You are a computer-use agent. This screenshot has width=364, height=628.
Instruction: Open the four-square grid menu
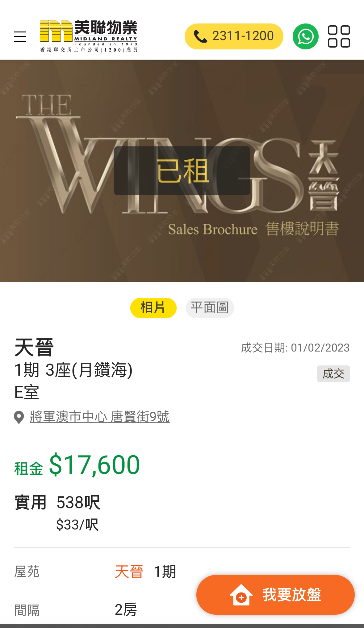pos(339,36)
